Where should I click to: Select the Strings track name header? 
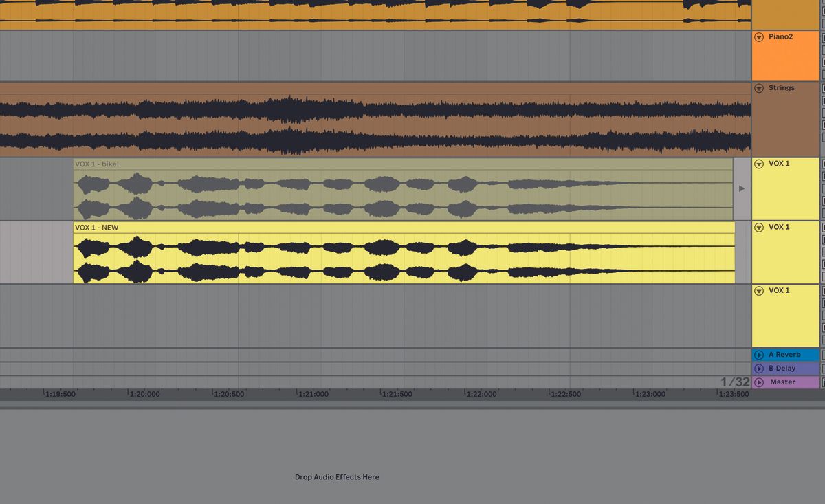(786, 120)
